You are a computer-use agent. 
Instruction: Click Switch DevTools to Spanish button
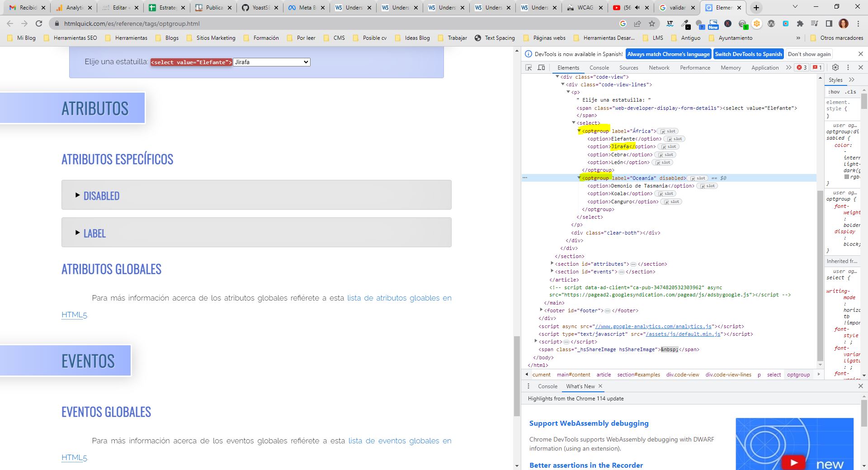point(748,54)
